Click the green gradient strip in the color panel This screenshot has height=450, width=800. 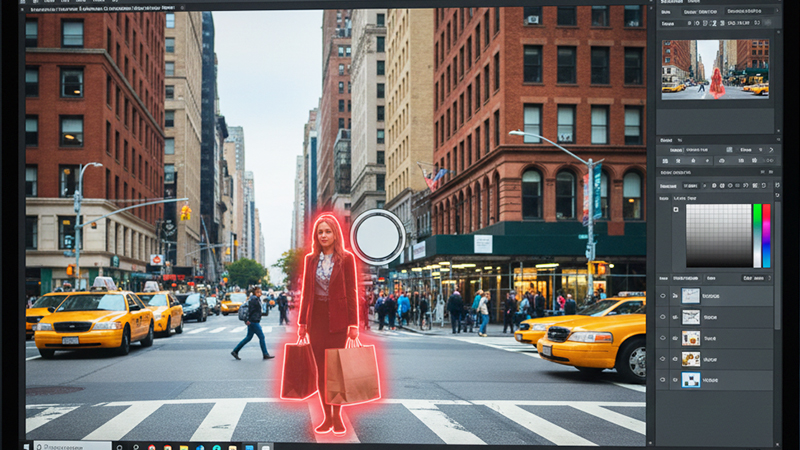click(x=757, y=235)
